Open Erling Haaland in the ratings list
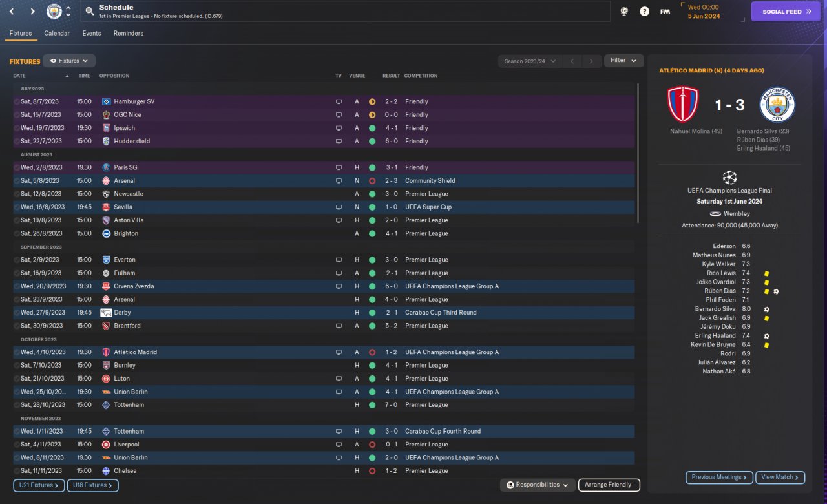Viewport: 827px width, 504px height. [x=715, y=336]
